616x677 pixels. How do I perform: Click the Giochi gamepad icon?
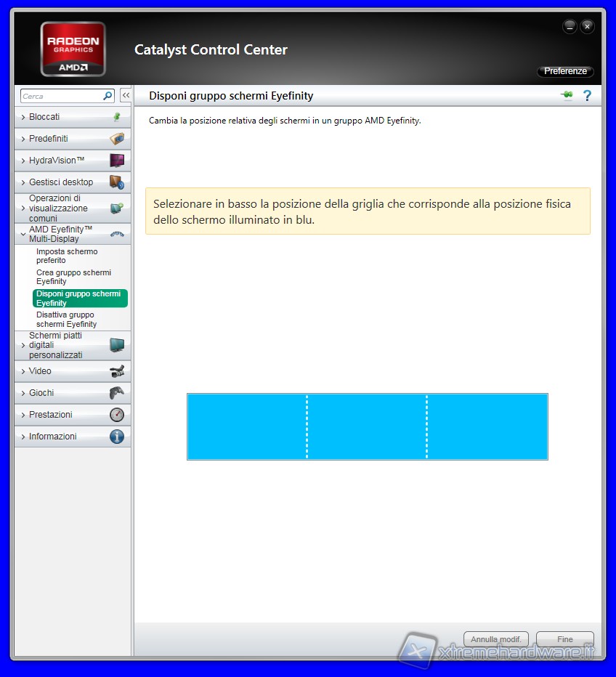pos(116,393)
